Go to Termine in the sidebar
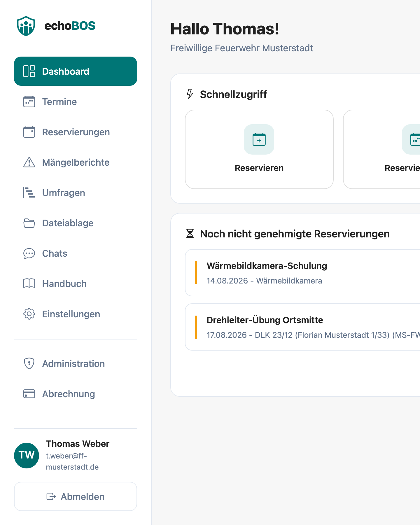Screen dimensions: 420x525 pyautogui.click(x=76, y=101)
